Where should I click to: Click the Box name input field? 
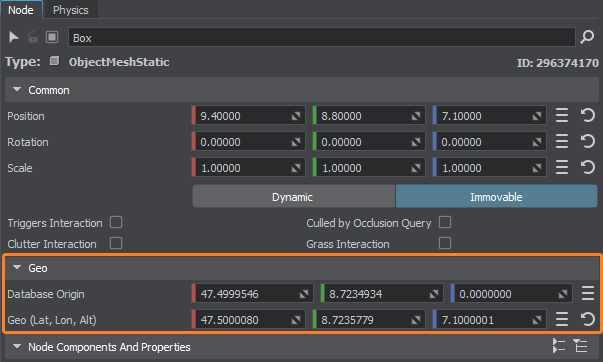tap(321, 38)
